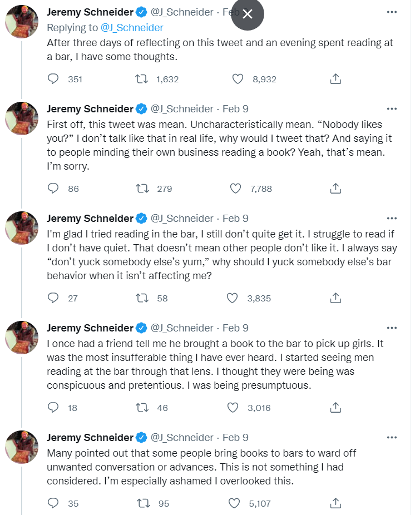This screenshot has width=420, height=515.
Task: Retweet the tweet with 46 retweets
Action: pos(142,408)
